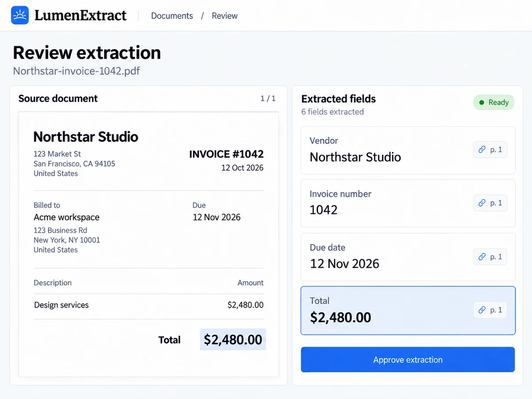Viewport: 532px width, 399px height.
Task: Click the Design services $2,480.00 amount
Action: click(x=246, y=305)
